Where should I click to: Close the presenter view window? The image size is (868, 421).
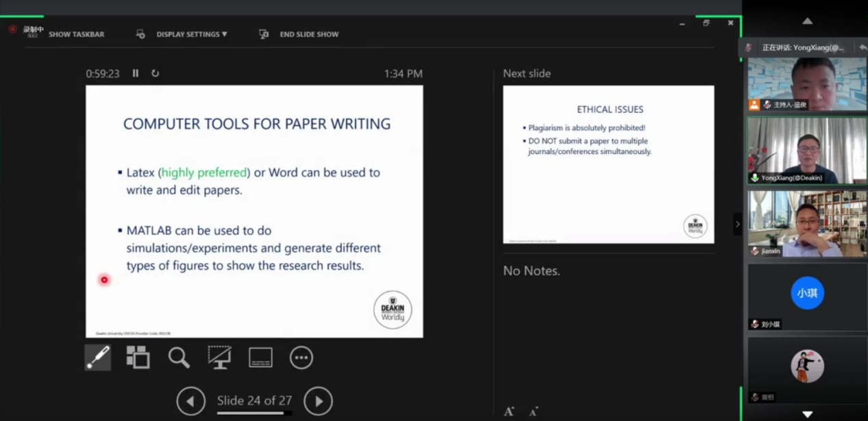point(730,23)
